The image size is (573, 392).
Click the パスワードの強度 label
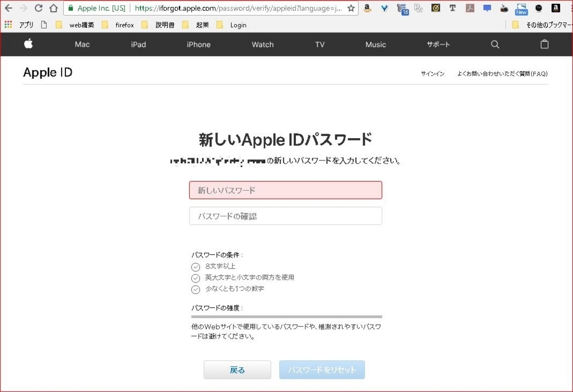pos(217,308)
